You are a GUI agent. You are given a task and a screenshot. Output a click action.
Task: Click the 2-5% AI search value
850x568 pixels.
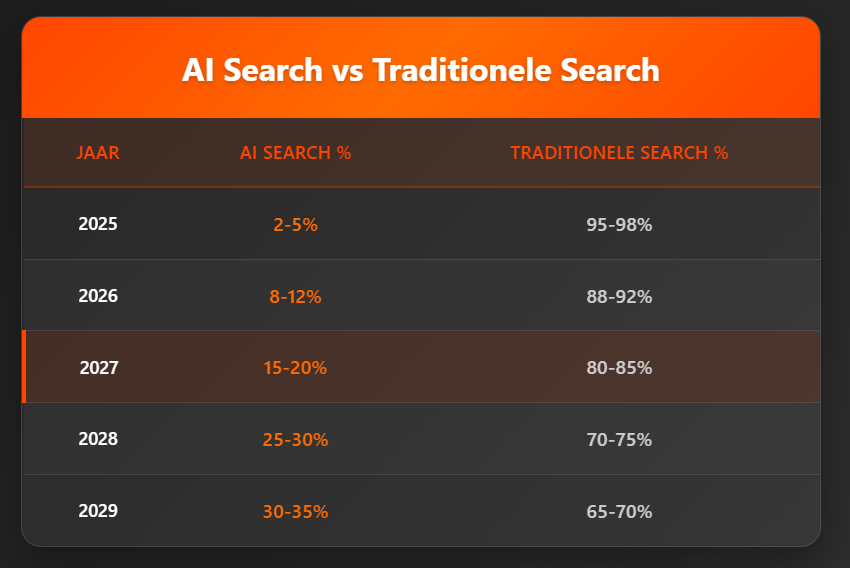pyautogui.click(x=295, y=224)
